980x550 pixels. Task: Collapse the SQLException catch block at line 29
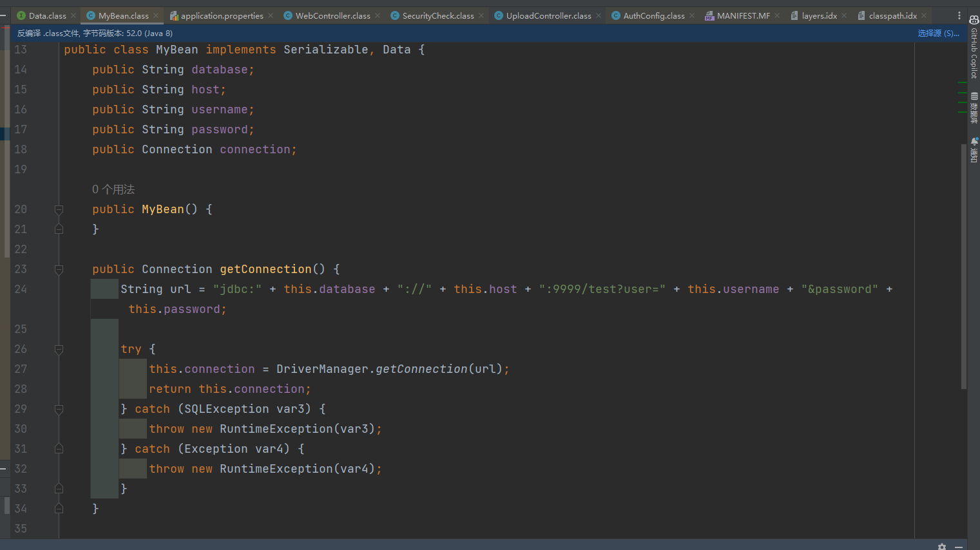point(59,409)
